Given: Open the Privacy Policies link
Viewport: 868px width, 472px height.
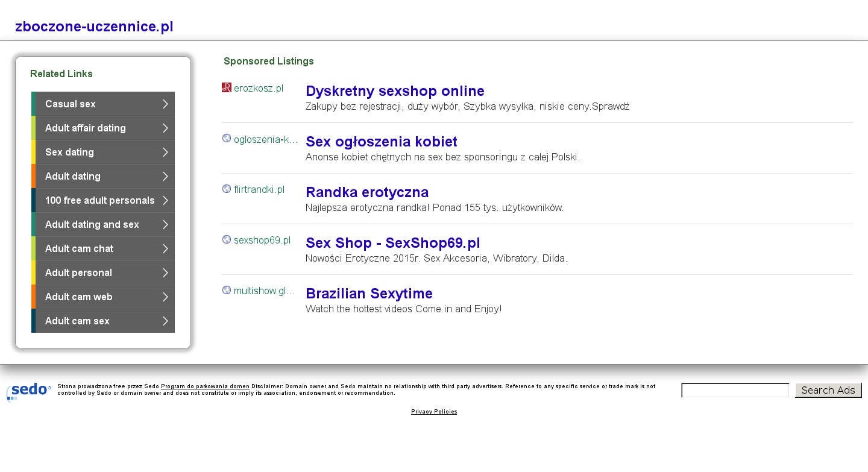Looking at the screenshot, I should [434, 412].
